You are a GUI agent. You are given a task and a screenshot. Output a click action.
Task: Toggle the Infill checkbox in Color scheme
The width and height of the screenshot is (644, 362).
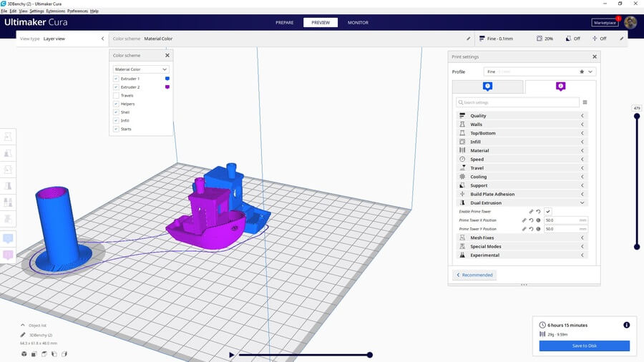pyautogui.click(x=116, y=121)
